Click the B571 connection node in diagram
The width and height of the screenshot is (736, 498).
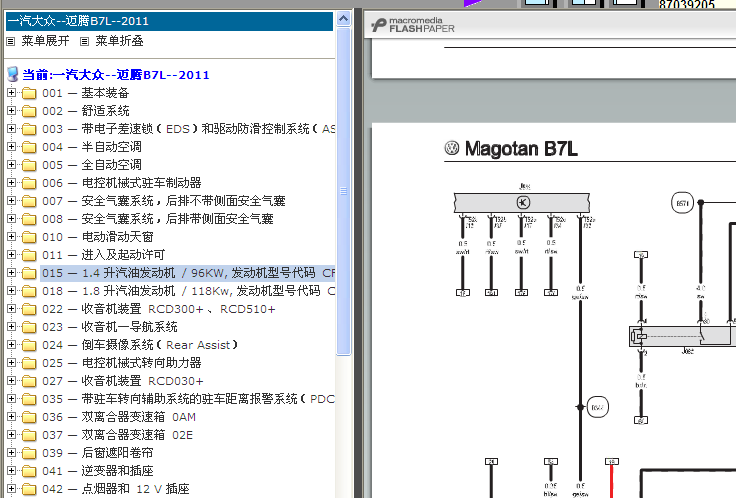coord(682,203)
